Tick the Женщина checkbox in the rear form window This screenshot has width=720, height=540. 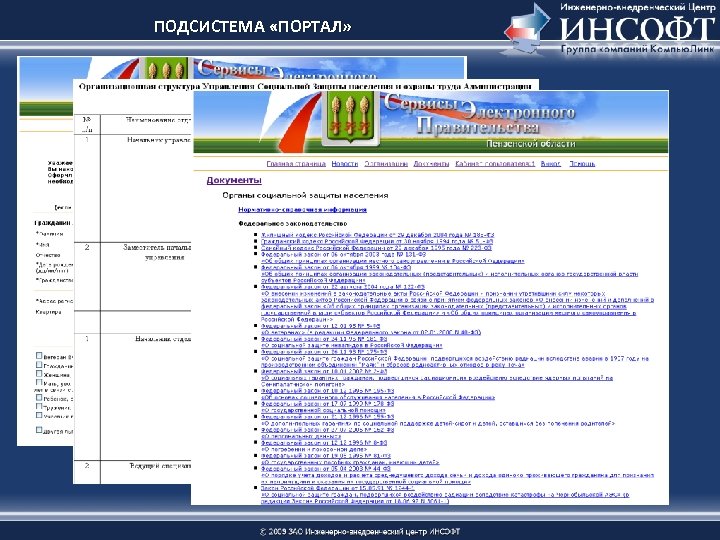(x=39, y=373)
